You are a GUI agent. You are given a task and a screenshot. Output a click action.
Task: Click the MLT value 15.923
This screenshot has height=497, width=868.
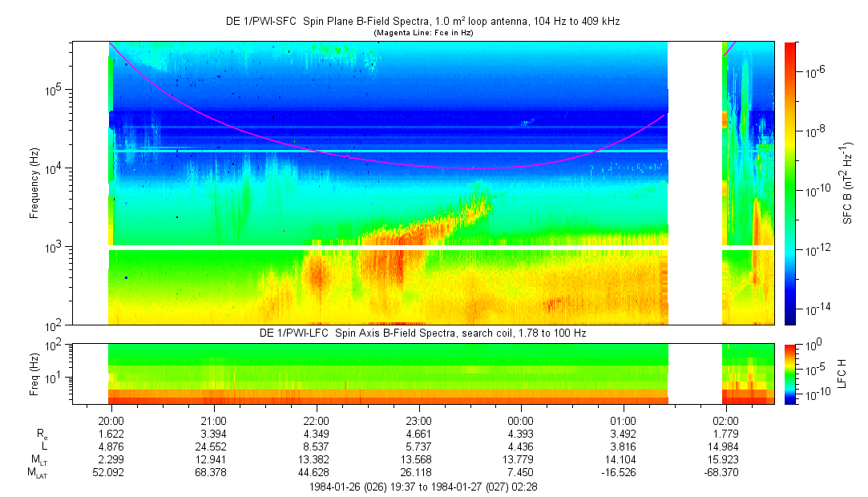(x=726, y=460)
